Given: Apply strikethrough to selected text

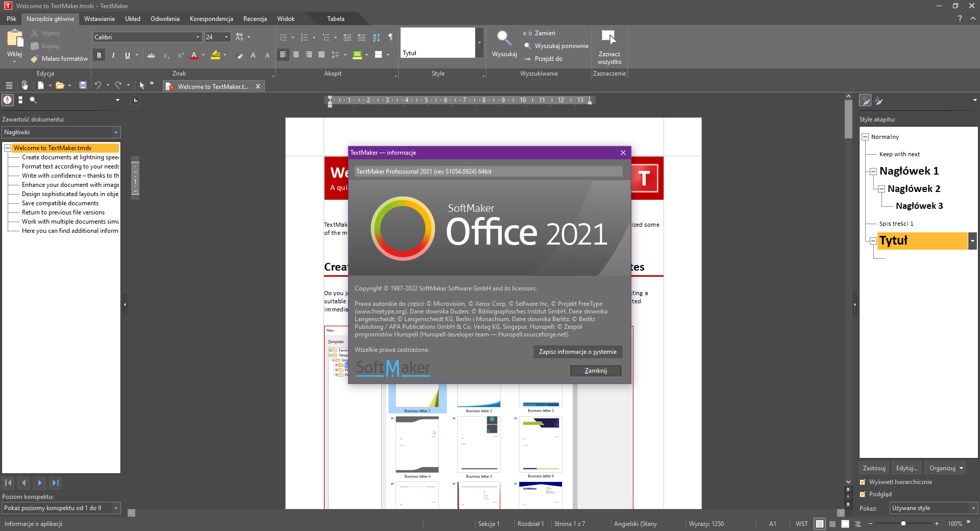Looking at the screenshot, I should [151, 55].
